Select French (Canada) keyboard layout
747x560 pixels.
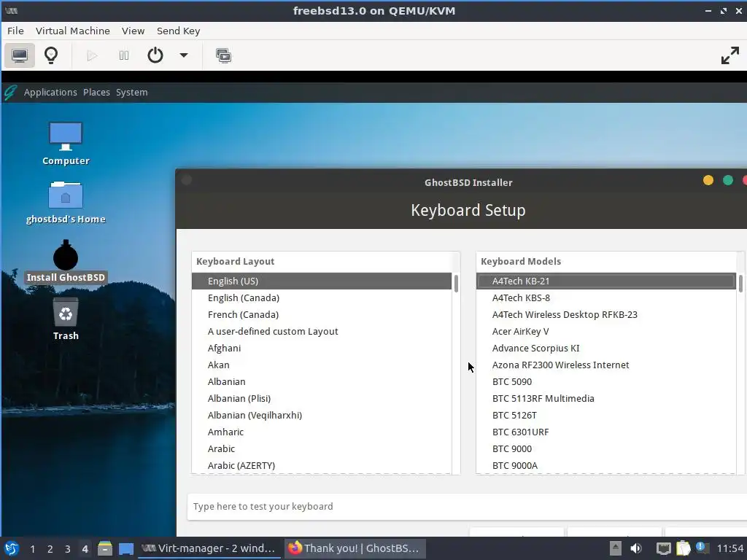(322, 315)
